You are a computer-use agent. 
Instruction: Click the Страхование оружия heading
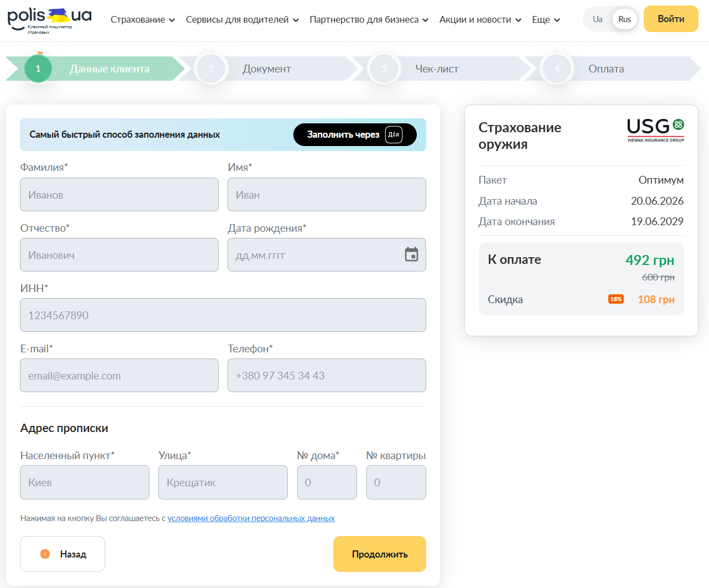[520, 136]
